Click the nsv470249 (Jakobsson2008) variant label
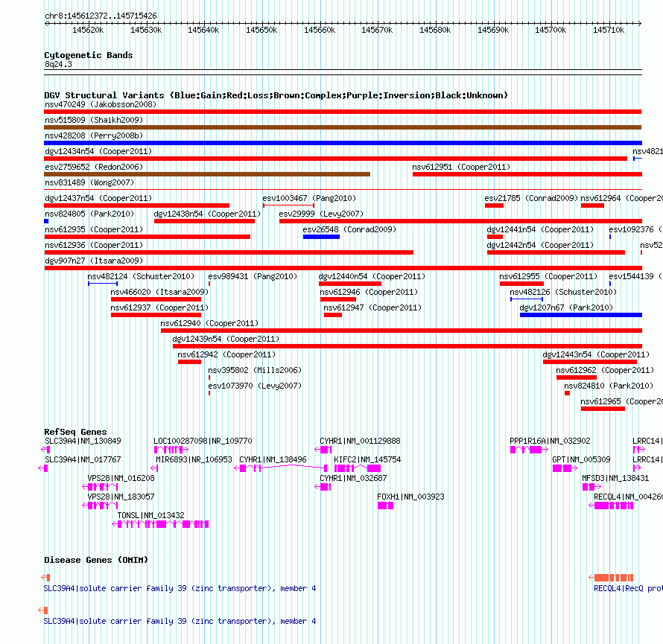The image size is (663, 644). pos(101,104)
